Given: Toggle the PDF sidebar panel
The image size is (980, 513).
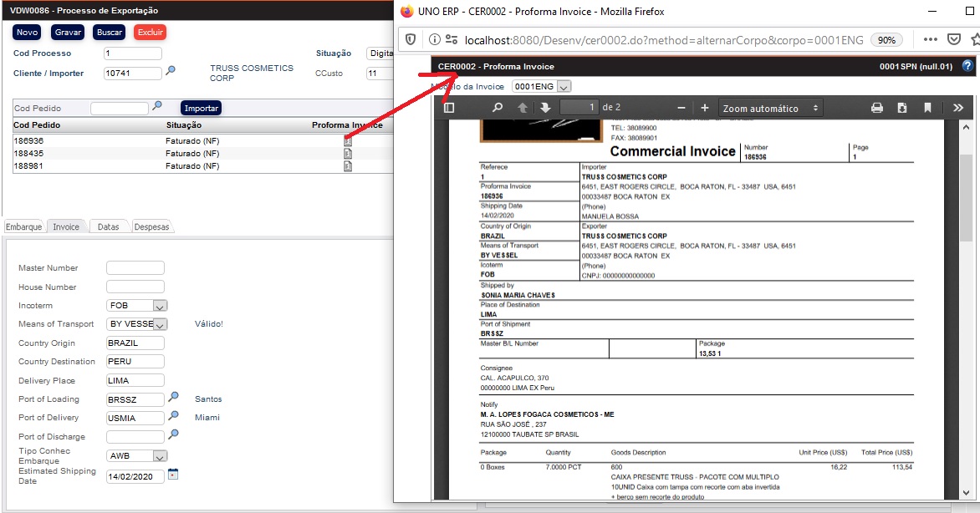Looking at the screenshot, I should (x=449, y=107).
